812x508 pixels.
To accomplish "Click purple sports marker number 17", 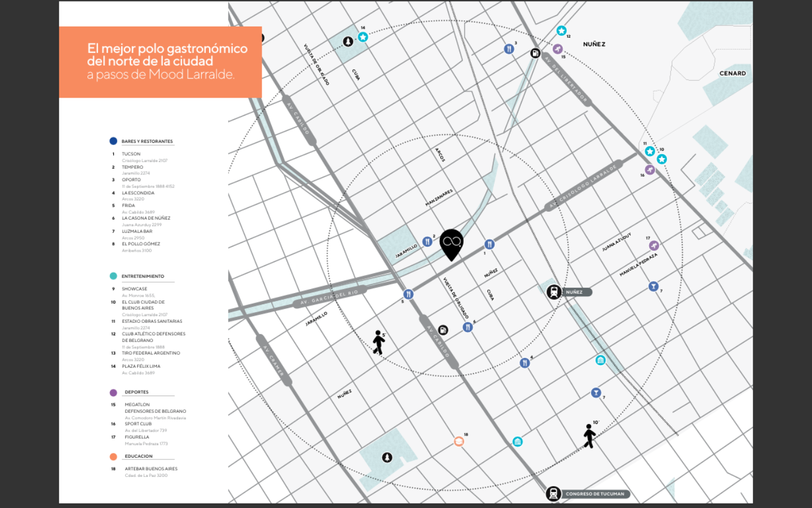I will pyautogui.click(x=654, y=245).
